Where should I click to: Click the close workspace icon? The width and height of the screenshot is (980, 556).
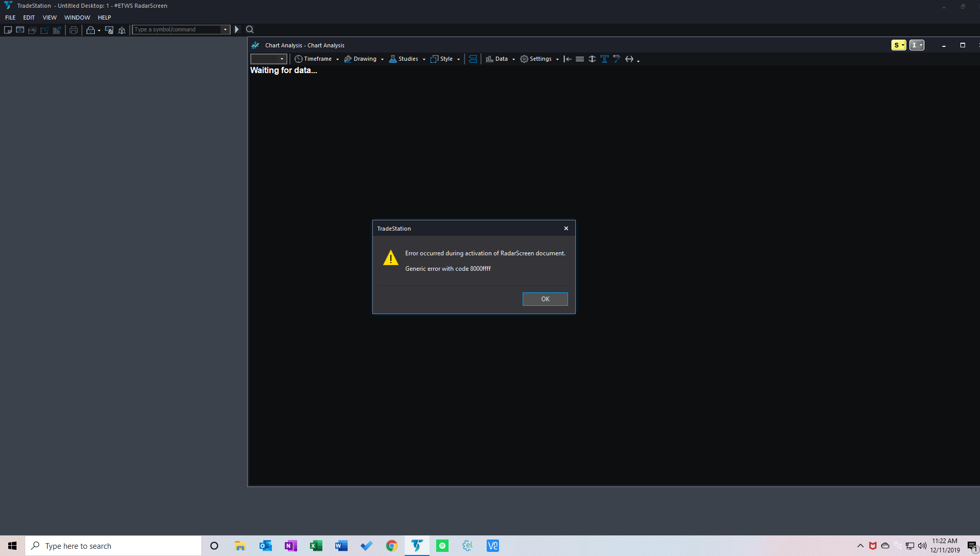pyautogui.click(x=57, y=30)
